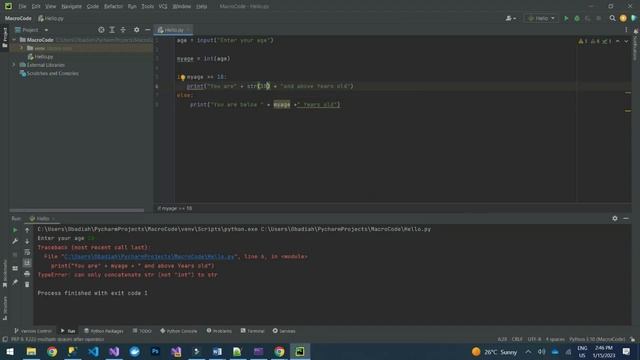The height and width of the screenshot is (360, 640).
Task: Open the Python Console tab
Action: 179,331
